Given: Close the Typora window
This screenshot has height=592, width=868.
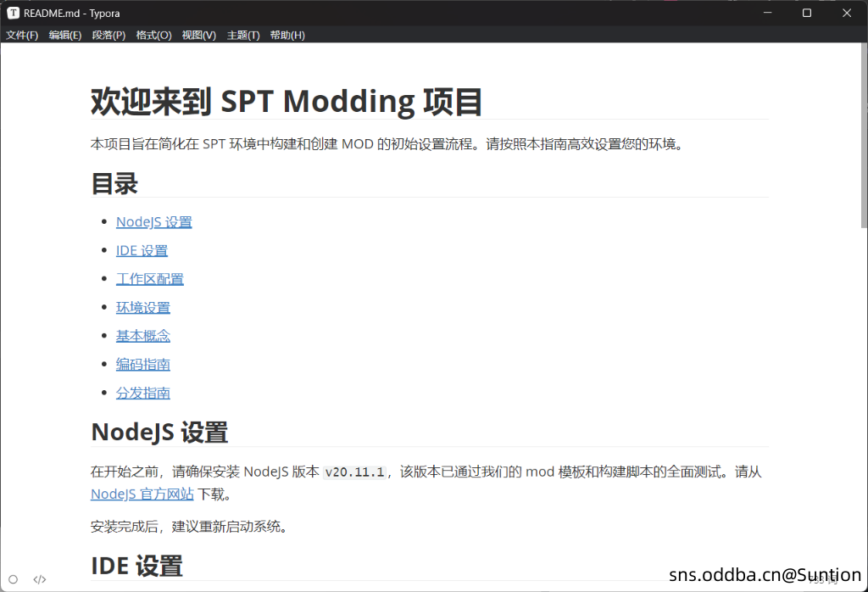Looking at the screenshot, I should pos(847,13).
